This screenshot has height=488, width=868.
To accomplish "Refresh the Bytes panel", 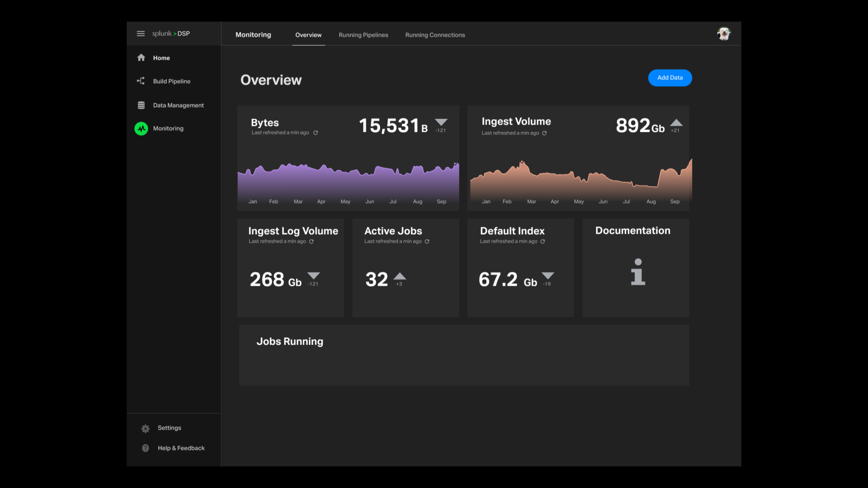I will [316, 133].
